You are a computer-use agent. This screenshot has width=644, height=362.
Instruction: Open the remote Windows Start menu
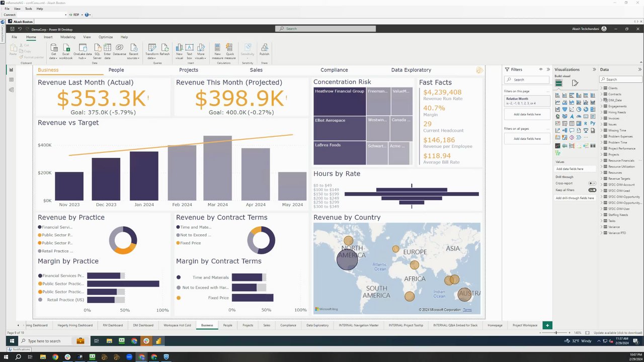[x=12, y=341]
